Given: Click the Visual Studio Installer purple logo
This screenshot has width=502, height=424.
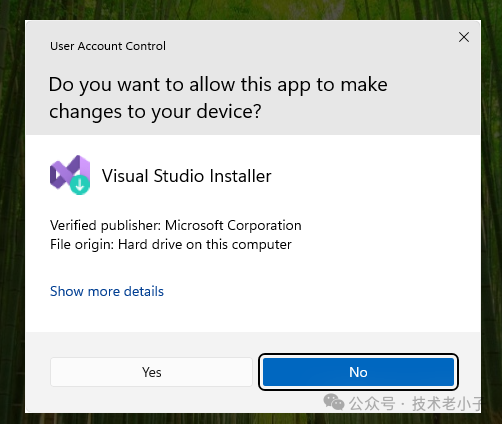Looking at the screenshot, I should pos(70,175).
